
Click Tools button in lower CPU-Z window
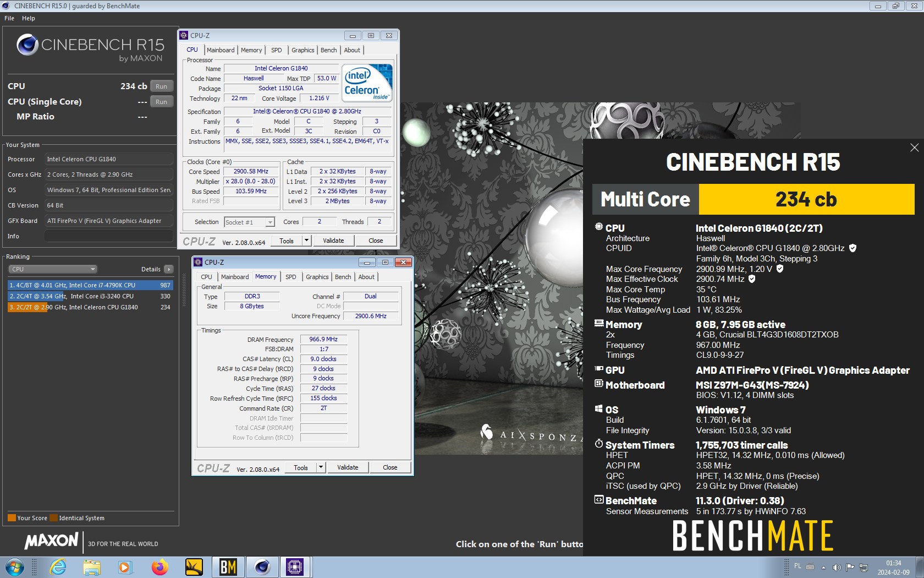click(301, 467)
